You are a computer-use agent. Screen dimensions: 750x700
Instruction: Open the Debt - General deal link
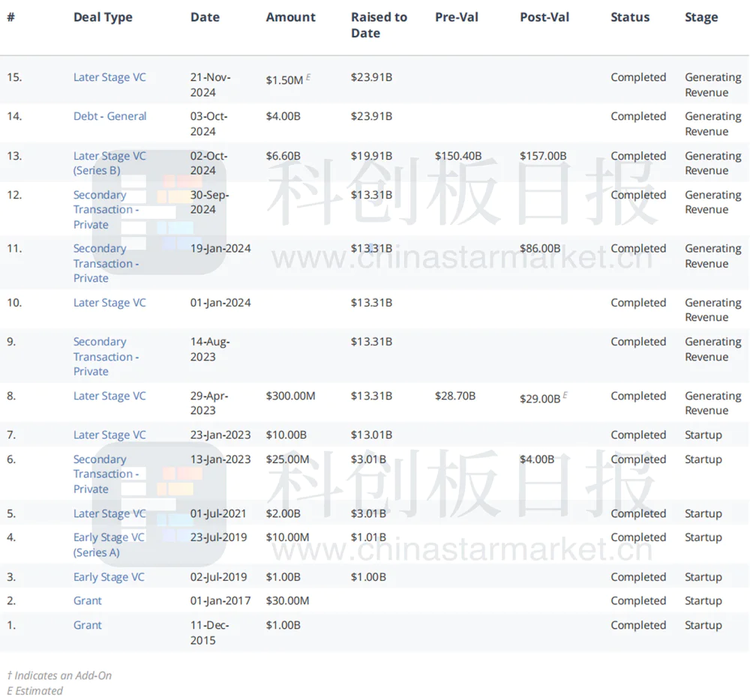tap(109, 116)
